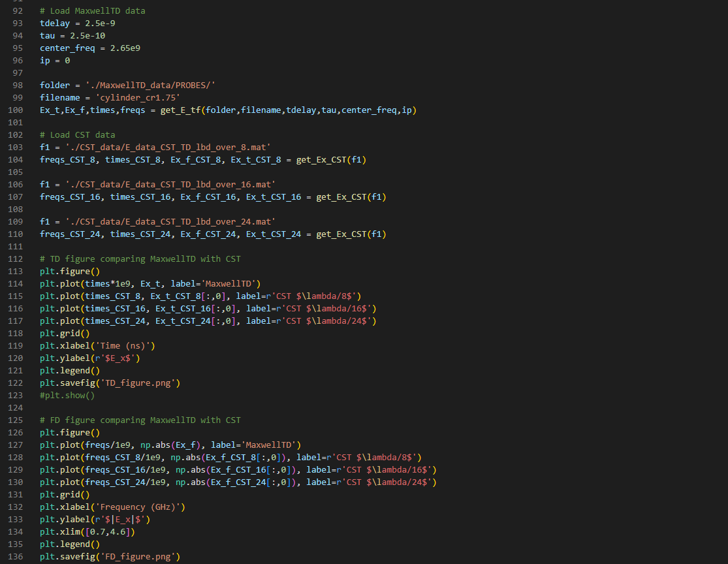Click the lbd_over_16.mat path string
The image size is (728, 564).
(170, 185)
